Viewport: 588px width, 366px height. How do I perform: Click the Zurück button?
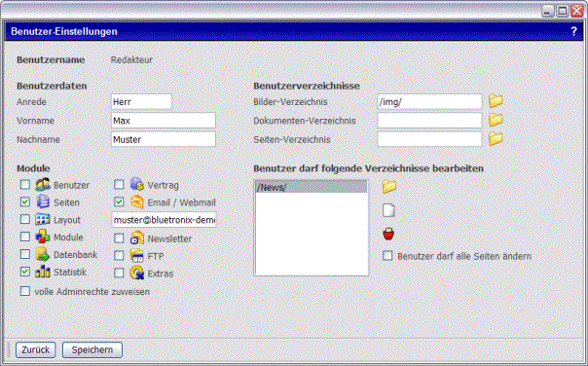36,349
